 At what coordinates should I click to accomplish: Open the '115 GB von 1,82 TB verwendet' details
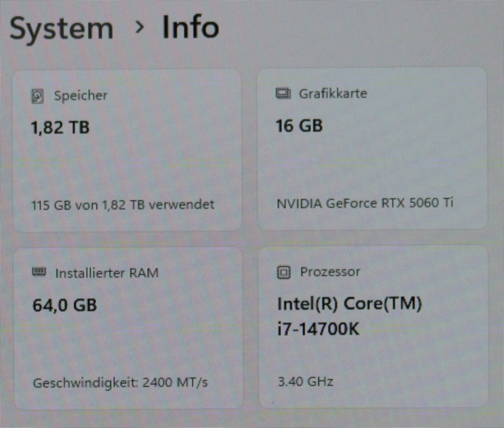click(123, 205)
